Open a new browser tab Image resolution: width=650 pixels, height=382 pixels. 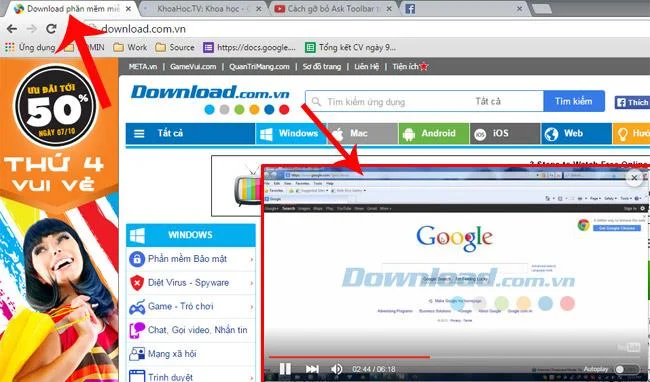(x=542, y=9)
